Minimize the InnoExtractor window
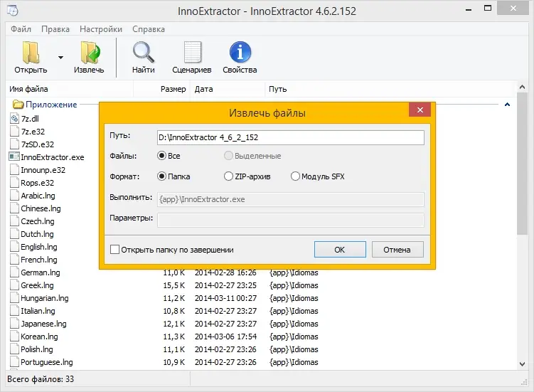Image resolution: width=534 pixels, height=392 pixels. [x=469, y=9]
